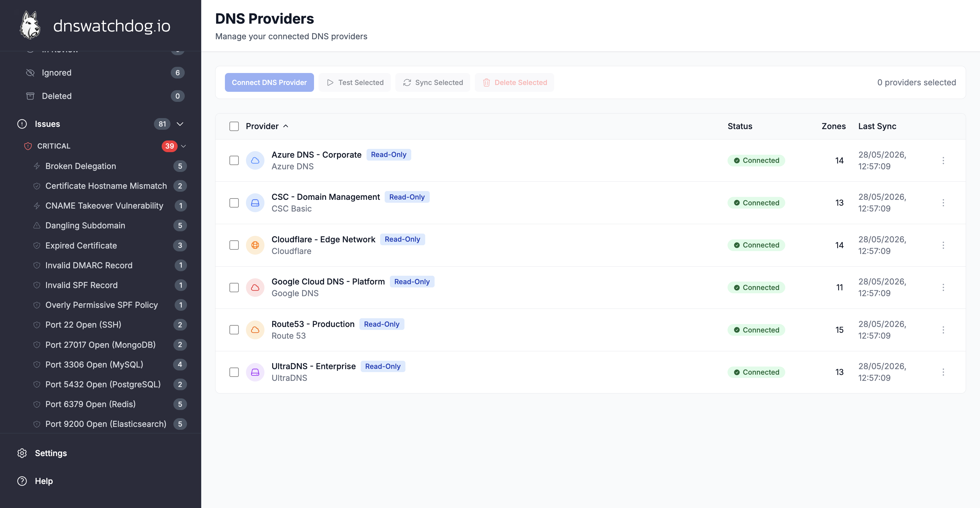Check the CSC - Domain Management checkbox
The height and width of the screenshot is (508, 980).
coord(234,203)
